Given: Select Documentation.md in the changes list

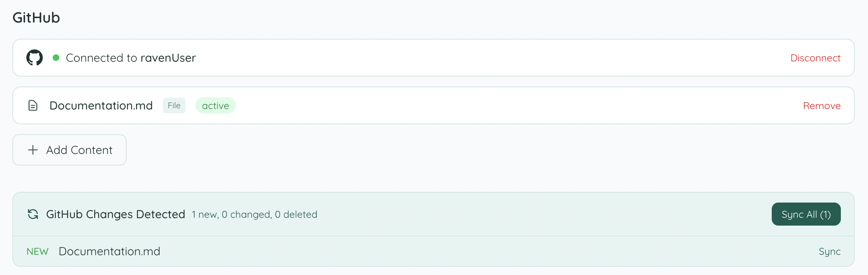Looking at the screenshot, I should tap(109, 251).
